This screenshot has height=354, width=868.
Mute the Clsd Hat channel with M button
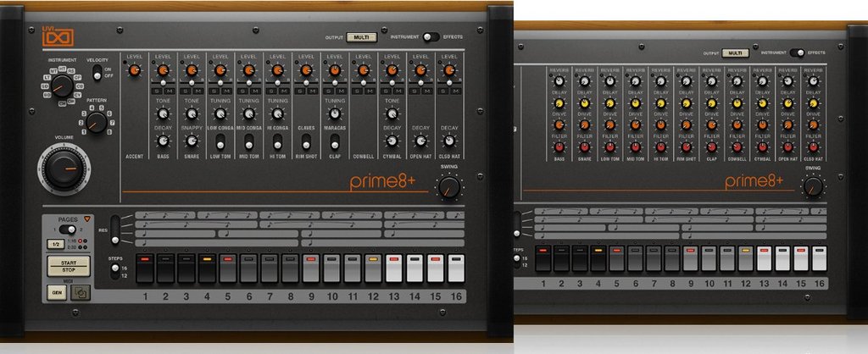455,91
